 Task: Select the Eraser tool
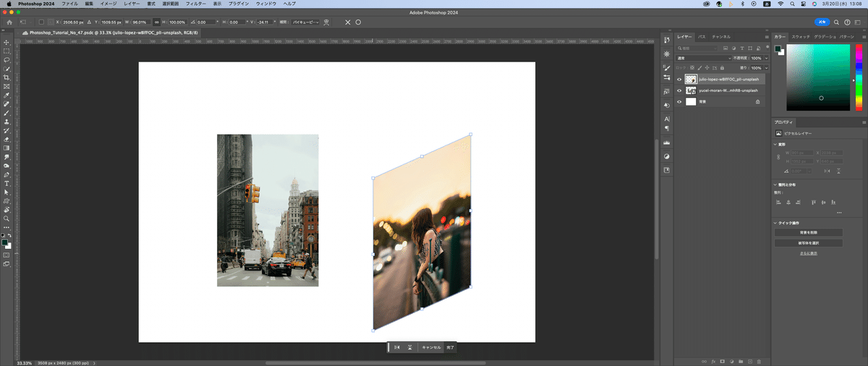(7, 139)
